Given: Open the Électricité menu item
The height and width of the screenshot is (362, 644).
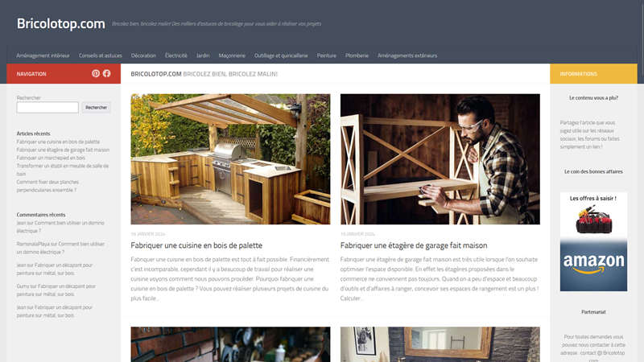Looking at the screenshot, I should coord(175,56).
